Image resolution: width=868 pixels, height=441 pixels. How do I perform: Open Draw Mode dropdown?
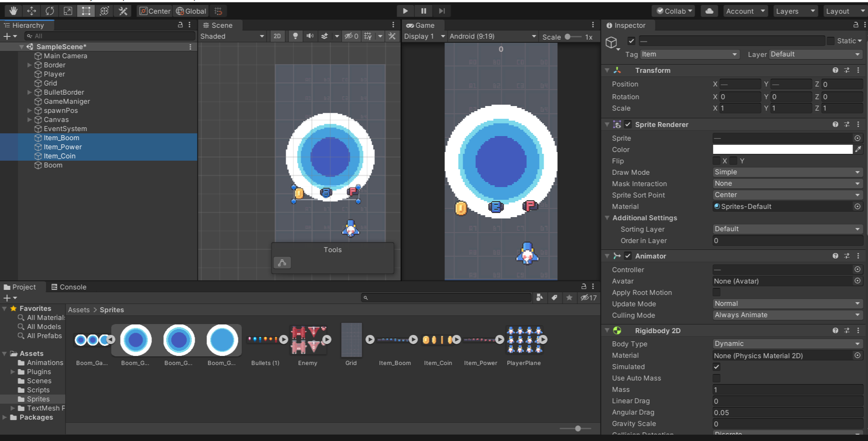point(787,172)
